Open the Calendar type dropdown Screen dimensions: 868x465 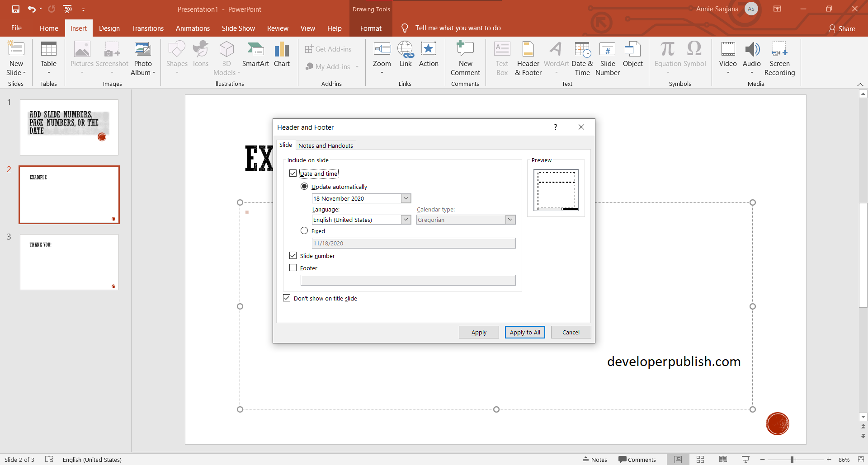(x=510, y=220)
